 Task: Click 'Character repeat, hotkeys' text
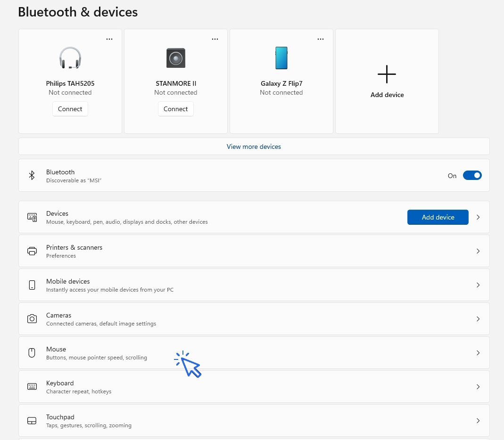coord(79,391)
